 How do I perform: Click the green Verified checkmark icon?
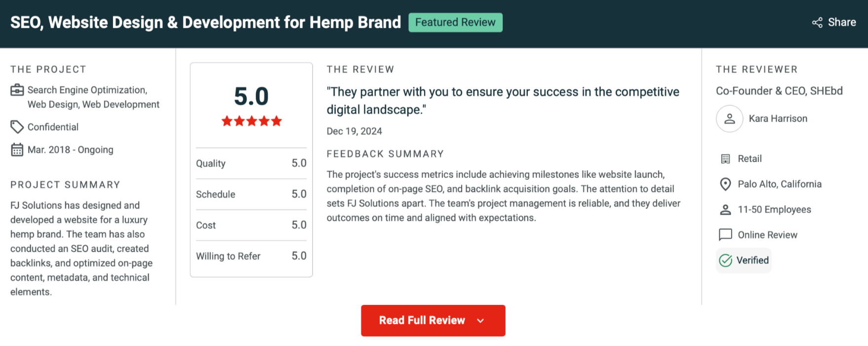725,260
